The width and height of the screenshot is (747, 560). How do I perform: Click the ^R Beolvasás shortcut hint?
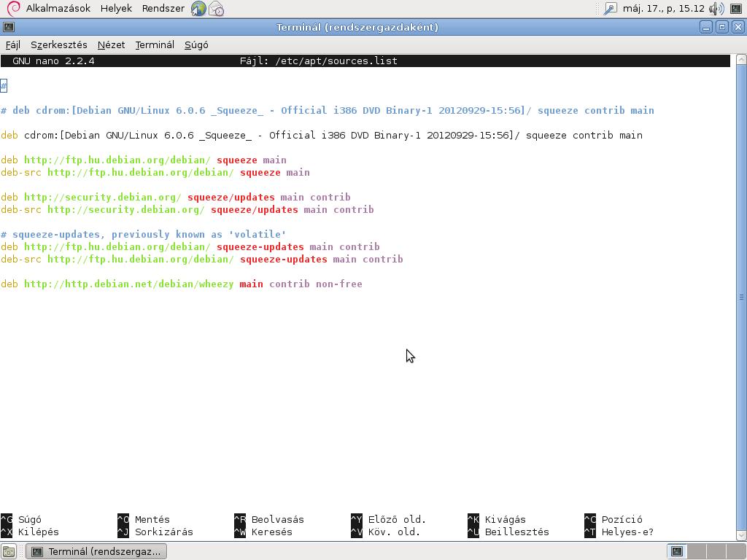point(269,519)
